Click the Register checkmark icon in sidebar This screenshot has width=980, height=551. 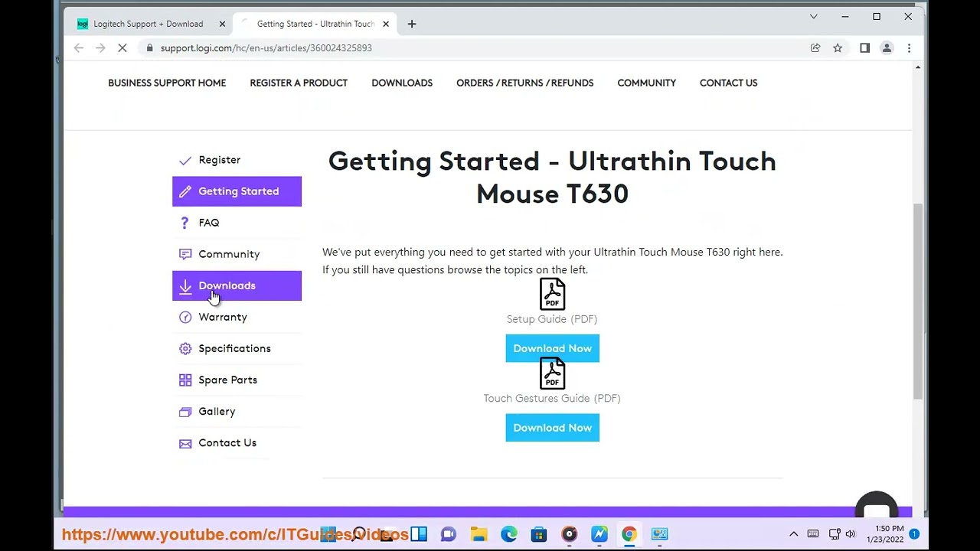tap(185, 161)
